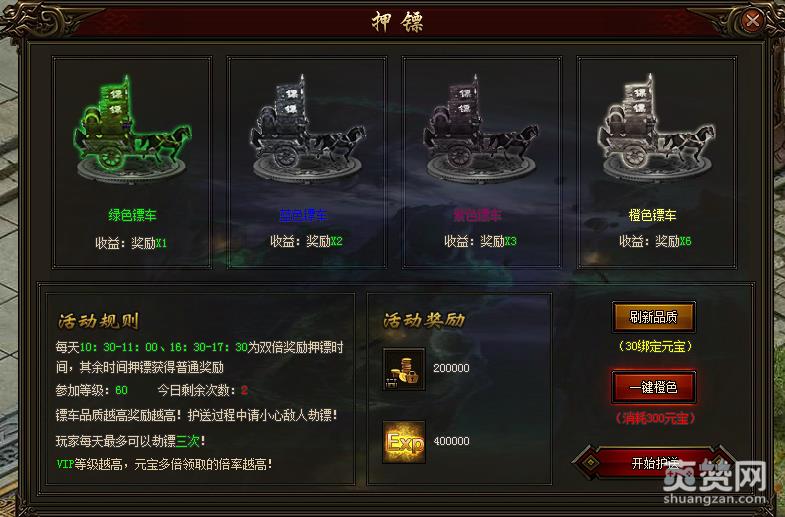Image resolution: width=785 pixels, height=517 pixels.
Task: Click the 200000 gold reward amount
Action: (451, 368)
